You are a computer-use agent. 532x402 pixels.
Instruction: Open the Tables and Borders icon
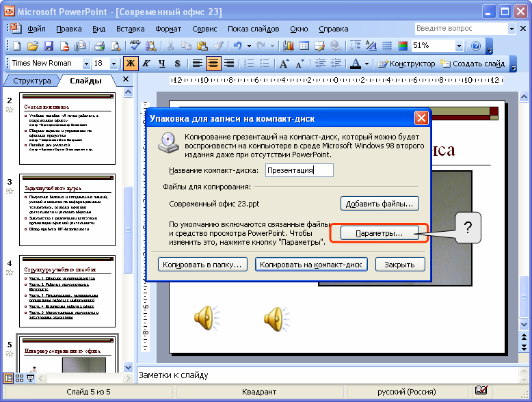319,46
